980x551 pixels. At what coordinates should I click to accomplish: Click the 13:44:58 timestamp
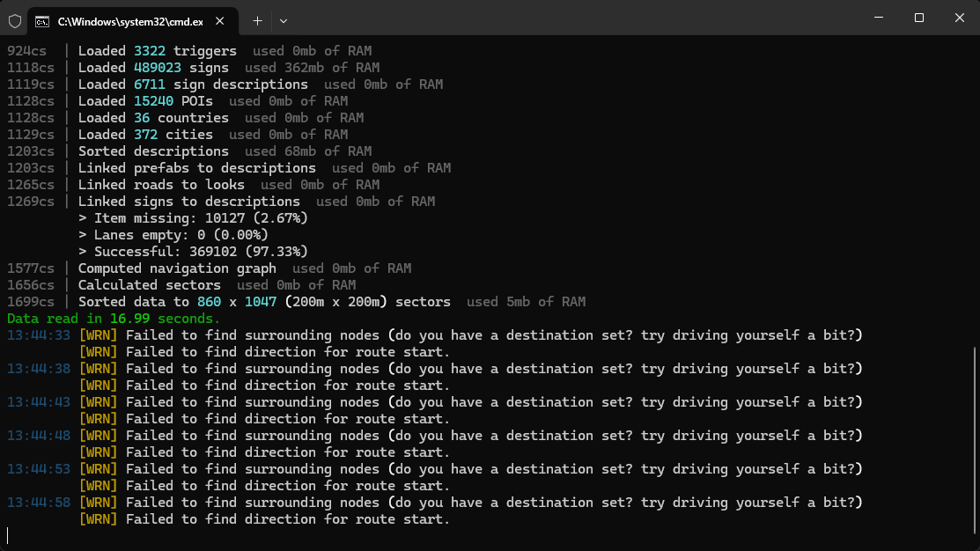[x=38, y=503]
